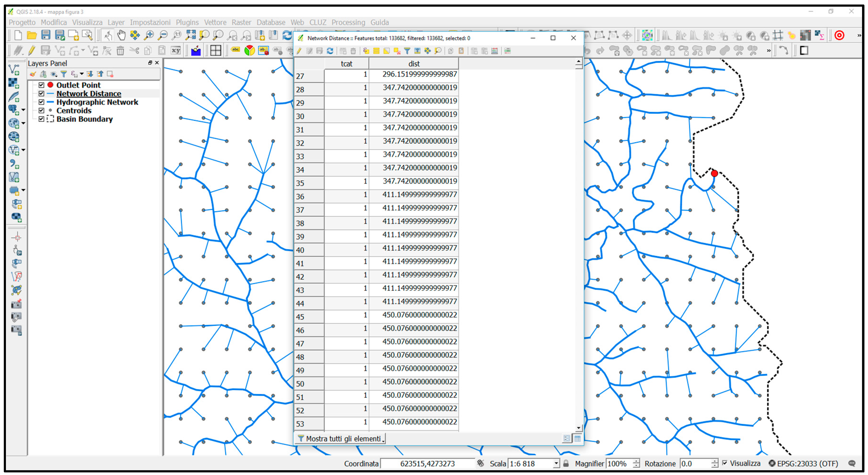
Task: Click the Refresh map canvas icon
Action: (x=287, y=35)
